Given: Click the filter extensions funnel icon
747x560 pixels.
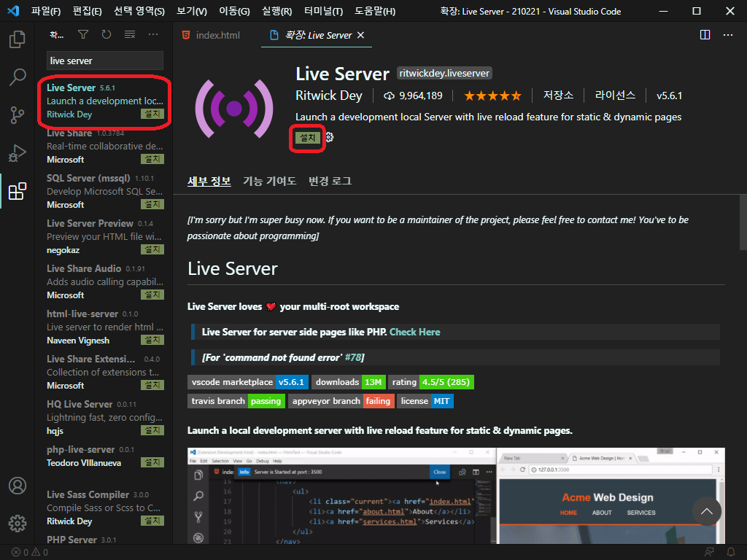Looking at the screenshot, I should 83,35.
